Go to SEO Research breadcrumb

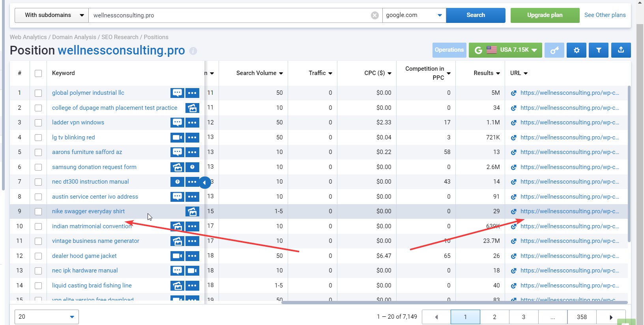coord(120,37)
